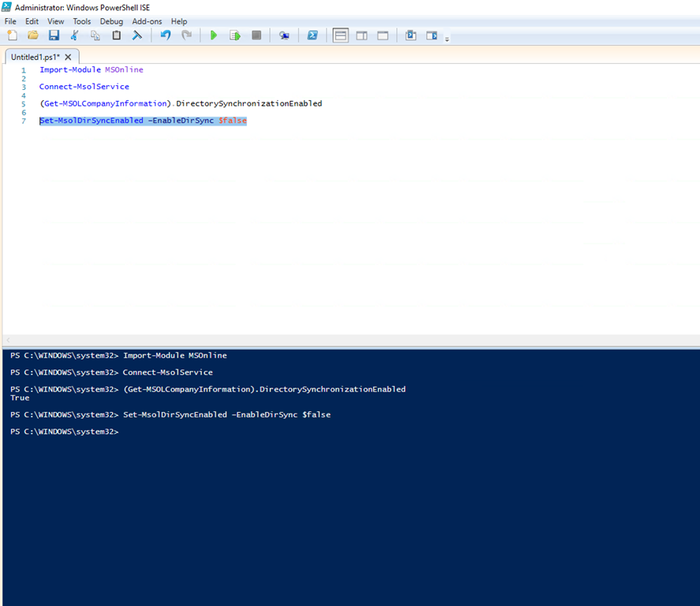Close the Untitled1.ps1 script tab
This screenshot has height=606, width=700.
click(68, 57)
